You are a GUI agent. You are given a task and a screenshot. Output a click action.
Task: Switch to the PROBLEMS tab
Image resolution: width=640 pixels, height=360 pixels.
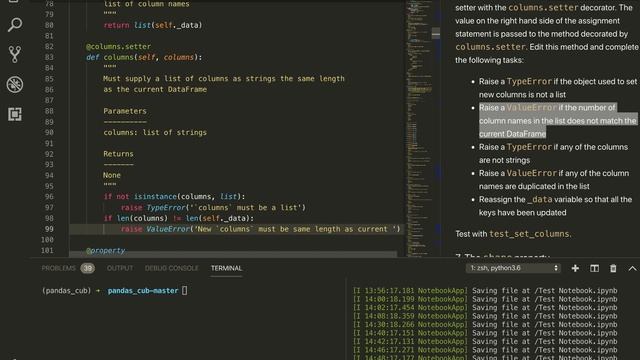click(58, 268)
